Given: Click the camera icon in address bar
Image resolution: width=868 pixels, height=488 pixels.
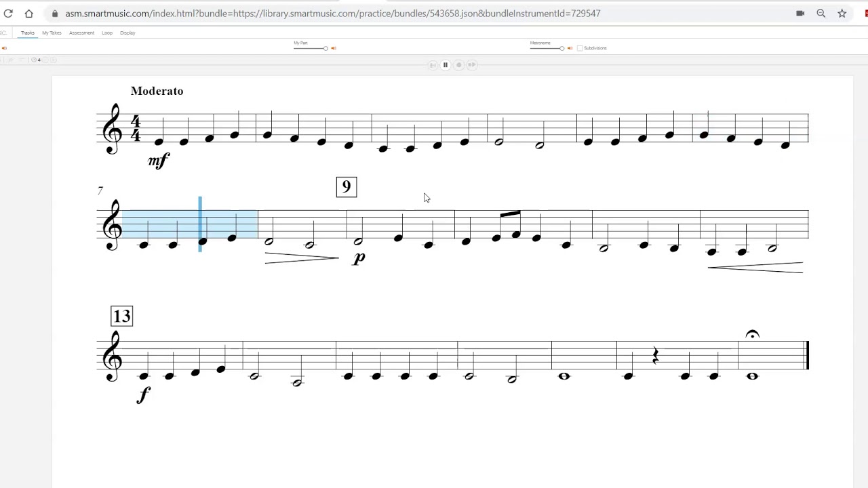Looking at the screenshot, I should (x=800, y=13).
